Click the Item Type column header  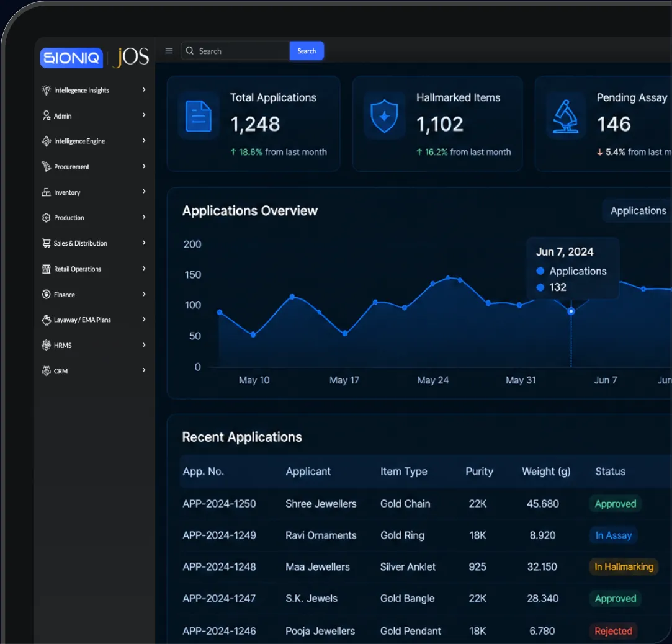pos(404,472)
